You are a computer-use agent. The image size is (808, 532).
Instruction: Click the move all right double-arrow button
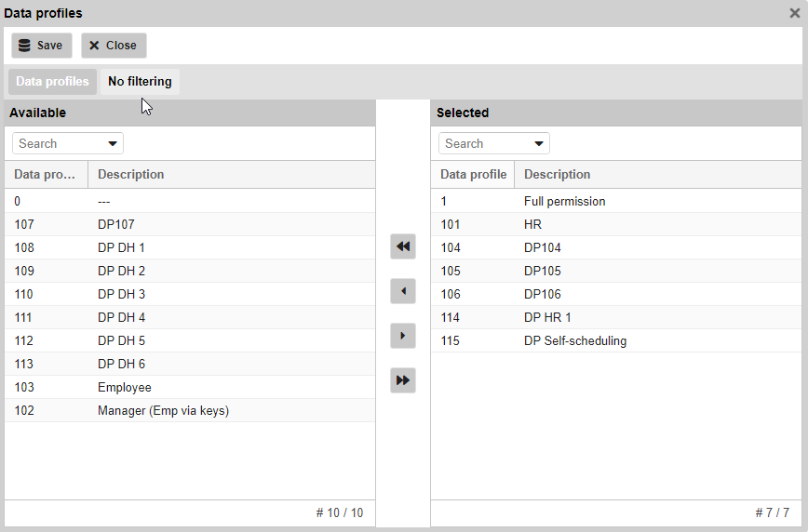403,380
